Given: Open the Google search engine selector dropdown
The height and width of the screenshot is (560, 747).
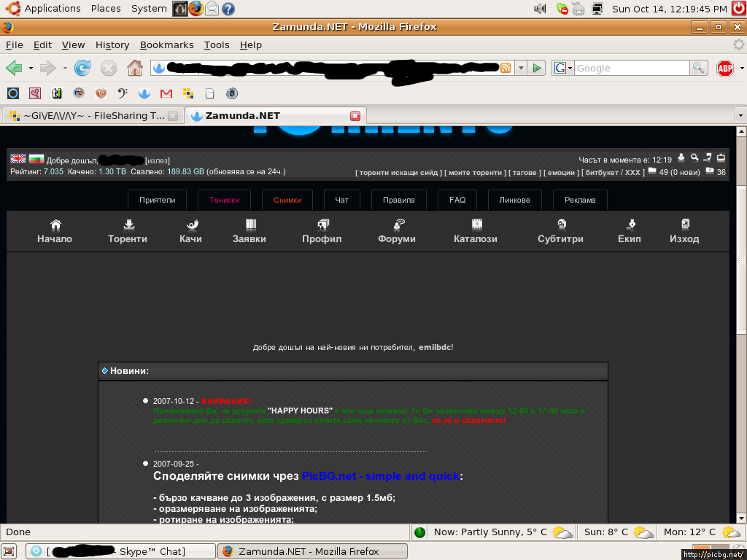Looking at the screenshot, I should pos(563,68).
